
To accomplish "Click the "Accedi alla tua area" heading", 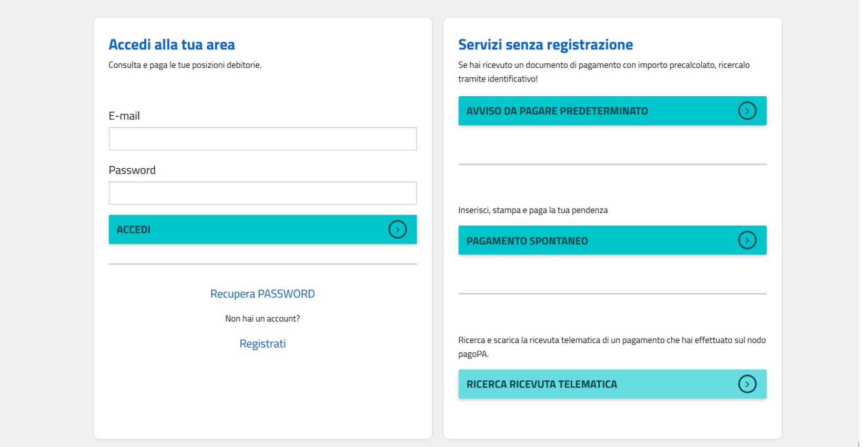I will 171,45.
